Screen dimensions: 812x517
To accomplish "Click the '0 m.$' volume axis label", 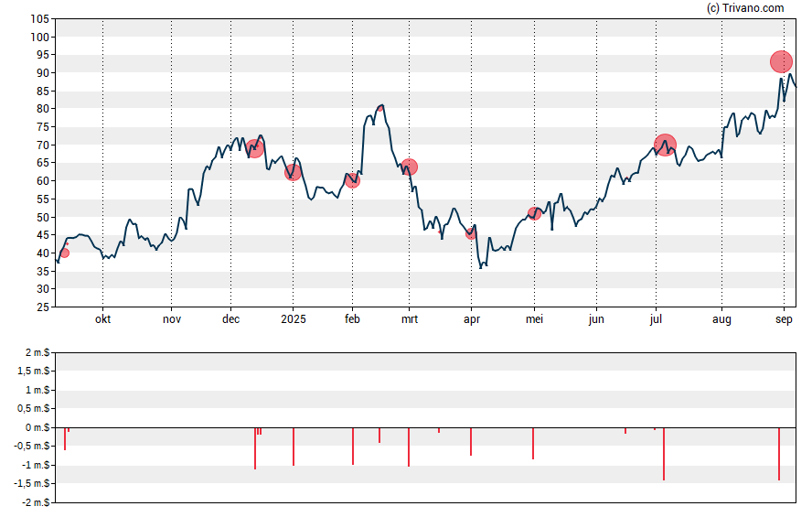I will (x=37, y=427).
